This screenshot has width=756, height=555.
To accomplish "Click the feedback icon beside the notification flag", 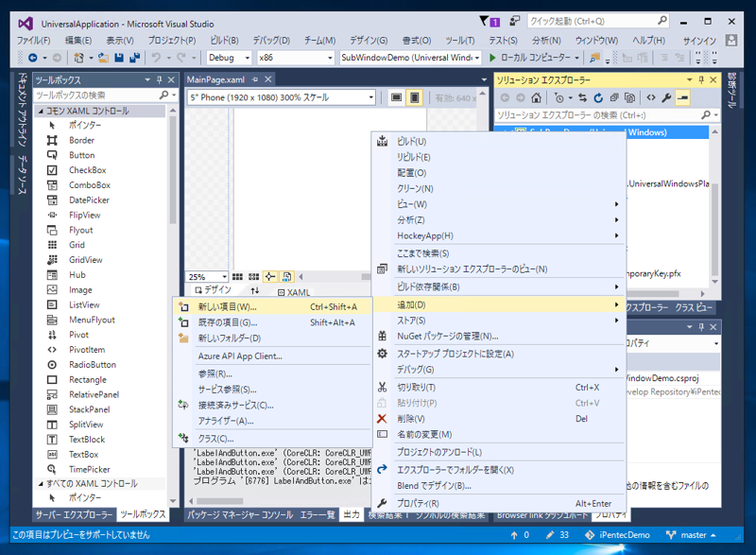I will [x=514, y=21].
